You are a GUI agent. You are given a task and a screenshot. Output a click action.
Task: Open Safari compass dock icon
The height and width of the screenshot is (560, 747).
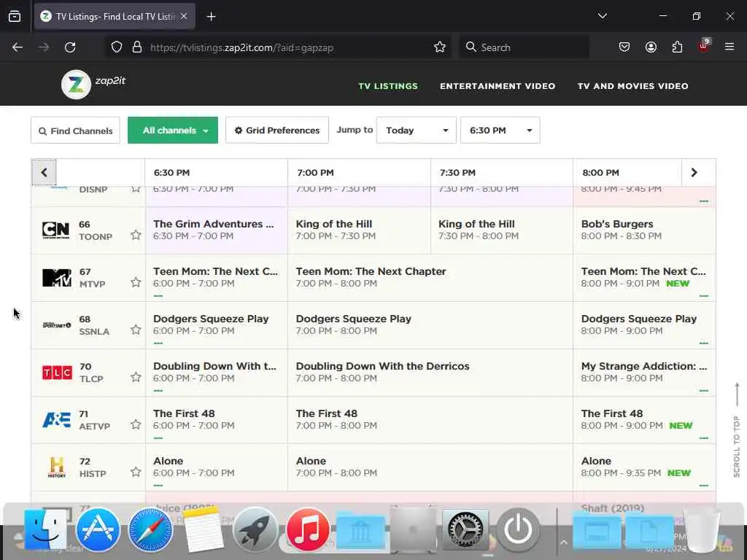(150, 529)
